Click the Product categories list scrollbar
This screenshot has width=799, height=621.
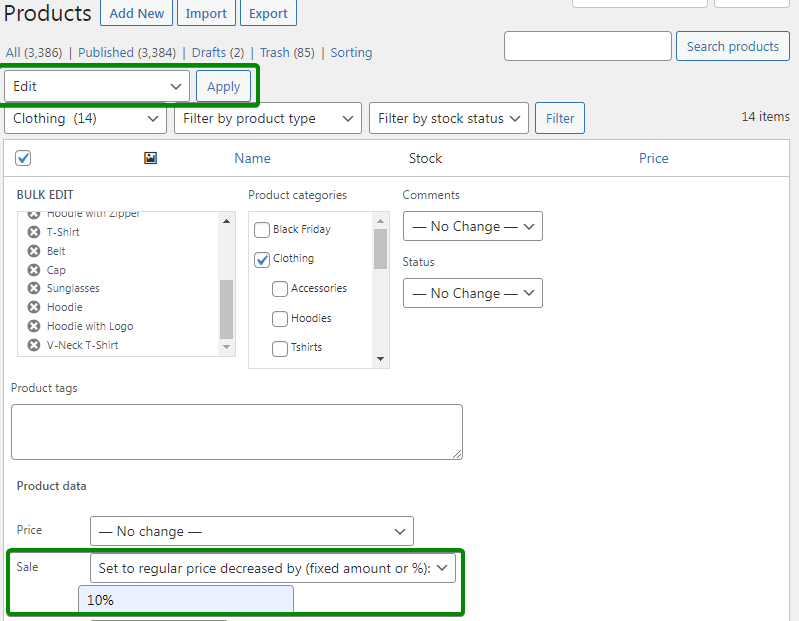click(x=380, y=249)
